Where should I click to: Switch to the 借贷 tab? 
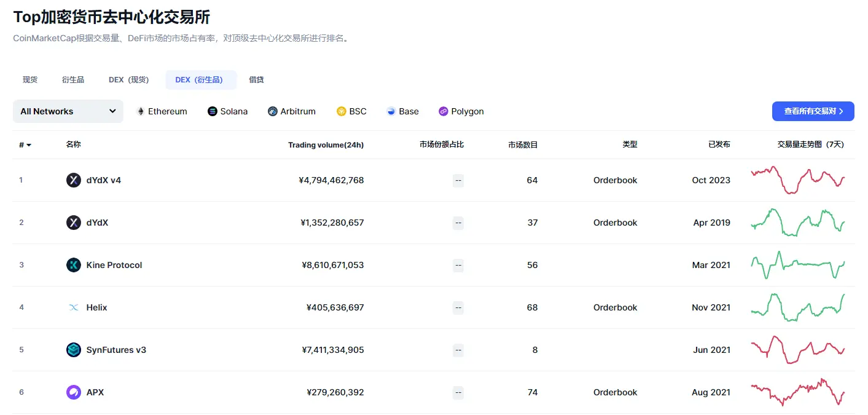[x=256, y=79]
